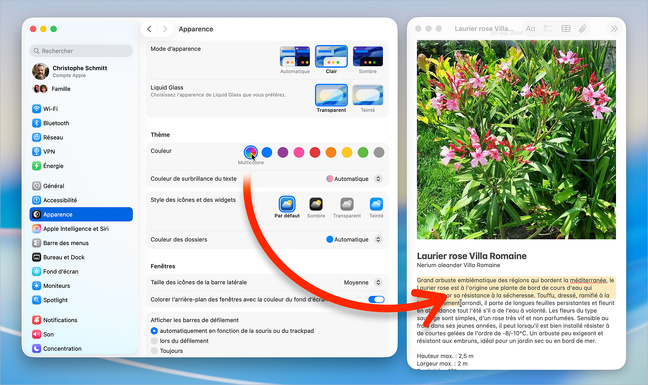Choose Par défaut icon style

tap(287, 207)
